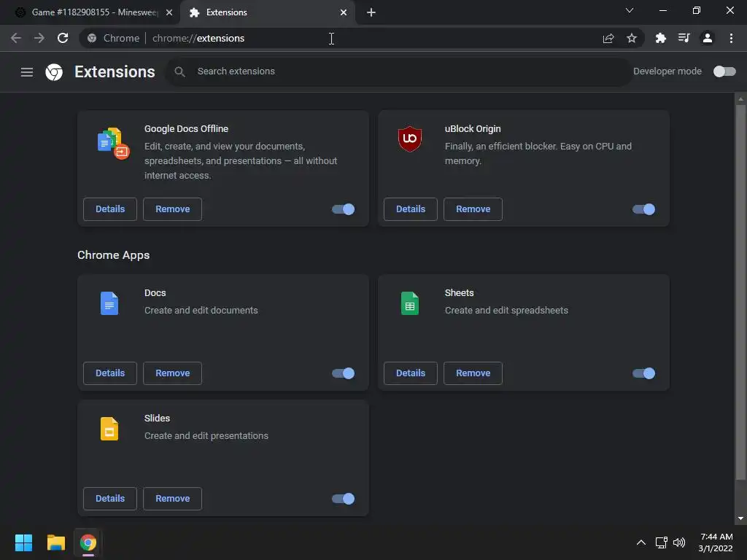This screenshot has height=560, width=747.
Task: Click the magnifier icon in extensions search
Action: pyautogui.click(x=179, y=71)
